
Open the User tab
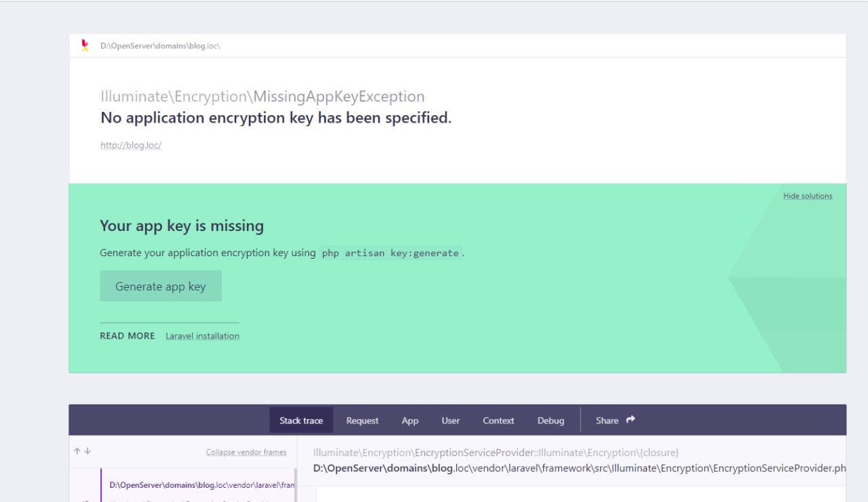coord(450,421)
